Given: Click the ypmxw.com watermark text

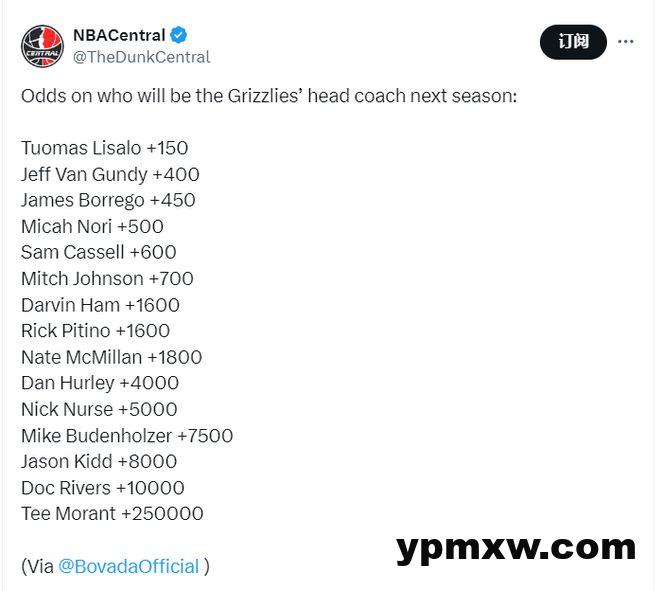Looking at the screenshot, I should [x=516, y=547].
